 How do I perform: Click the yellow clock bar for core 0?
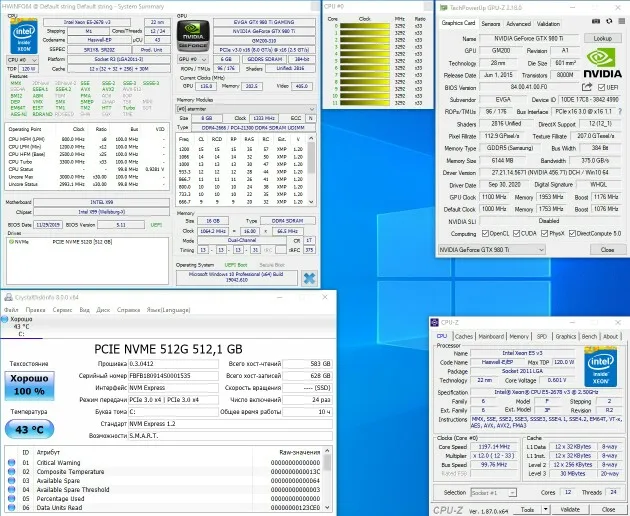[x=364, y=26]
